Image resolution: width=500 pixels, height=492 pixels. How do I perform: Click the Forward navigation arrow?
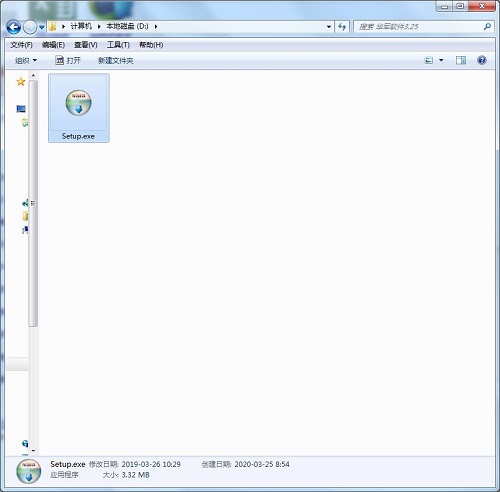[x=30, y=27]
